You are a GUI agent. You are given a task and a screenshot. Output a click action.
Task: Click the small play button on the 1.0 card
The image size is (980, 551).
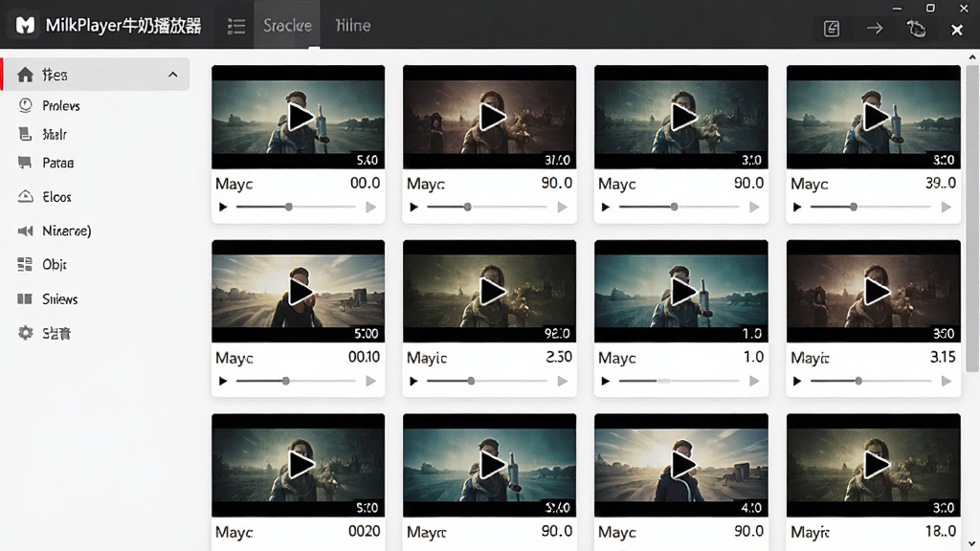(x=605, y=381)
